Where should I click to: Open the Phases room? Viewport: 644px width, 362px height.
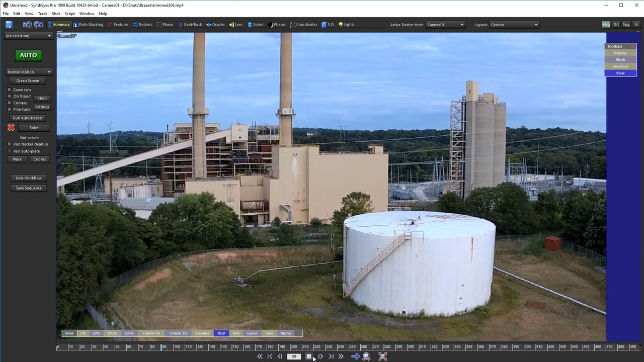click(277, 24)
